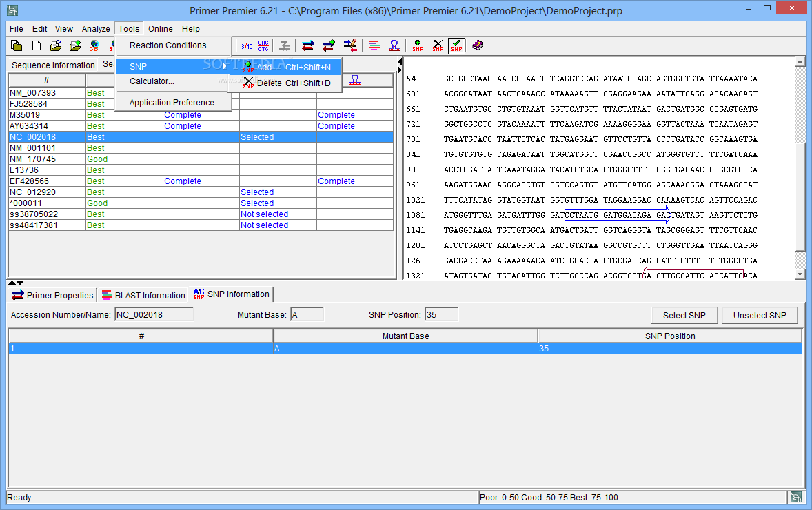This screenshot has height=510, width=812.
Task: Click the horizontal splitter up-down arrows
Action: click(16, 283)
